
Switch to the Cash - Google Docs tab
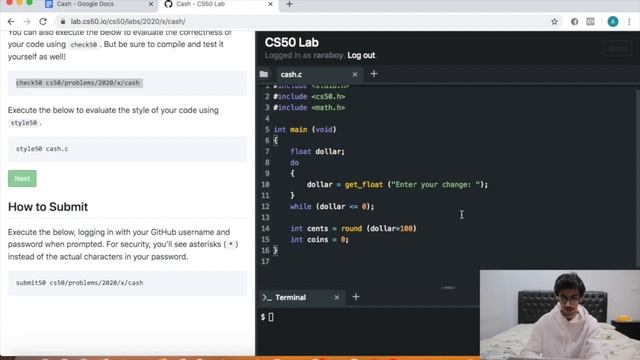pos(86,4)
